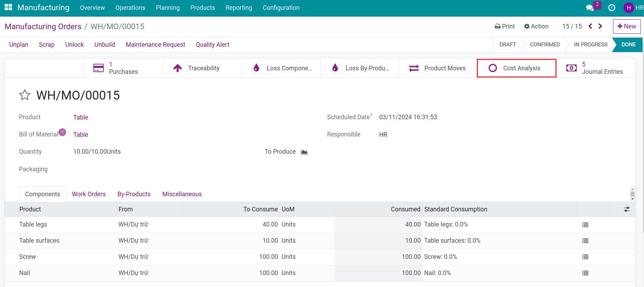Click Quality Alert button
The width and height of the screenshot is (644, 287).
click(213, 45)
